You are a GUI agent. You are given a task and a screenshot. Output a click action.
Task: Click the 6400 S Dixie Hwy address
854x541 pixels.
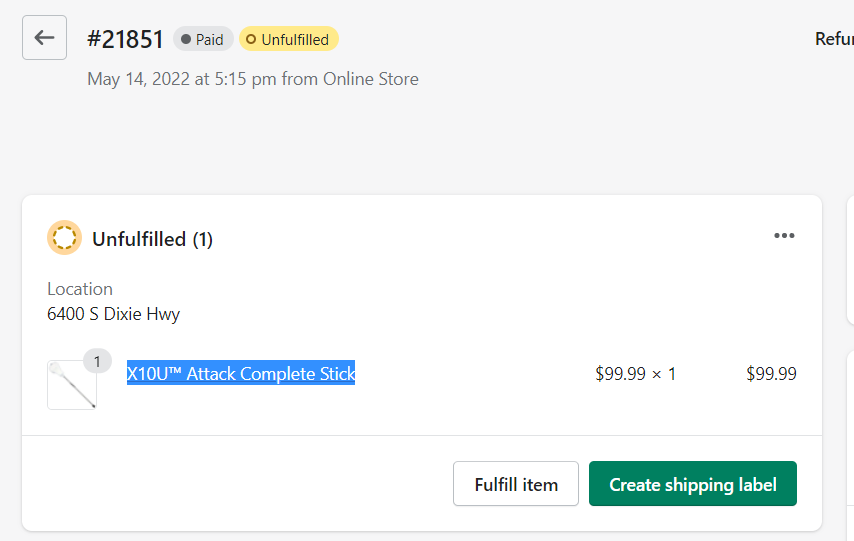pos(113,314)
